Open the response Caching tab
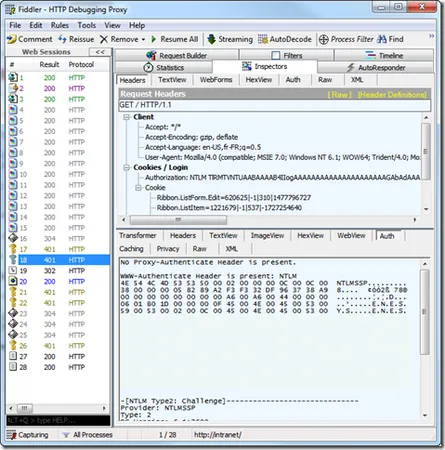Image resolution: width=445 pixels, height=450 pixels. coord(131,249)
